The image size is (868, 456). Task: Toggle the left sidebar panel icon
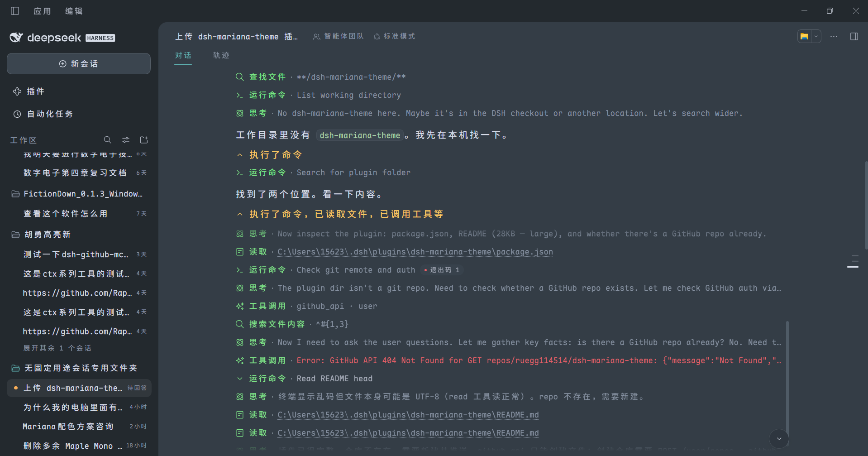click(15, 11)
